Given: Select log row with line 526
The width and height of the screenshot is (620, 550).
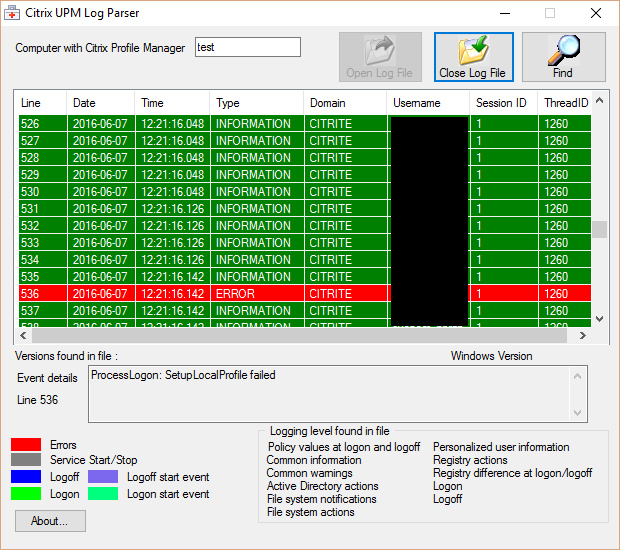Looking at the screenshot, I should (x=305, y=123).
